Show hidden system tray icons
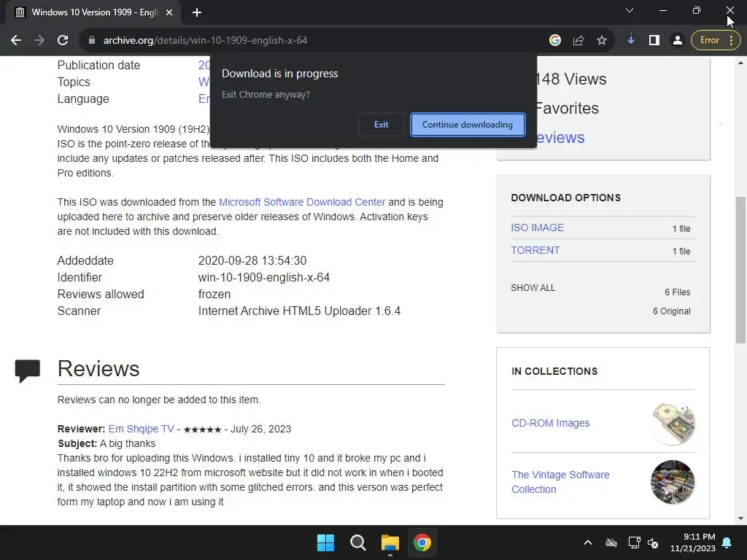The height and width of the screenshot is (560, 747). (588, 542)
